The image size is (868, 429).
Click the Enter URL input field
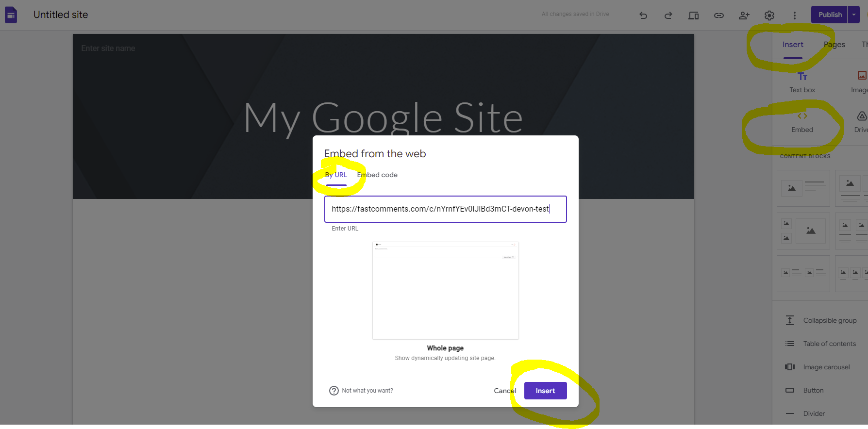(x=445, y=209)
